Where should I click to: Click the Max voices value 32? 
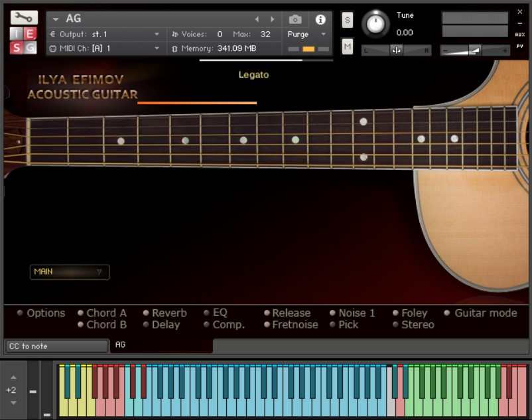[x=265, y=35]
